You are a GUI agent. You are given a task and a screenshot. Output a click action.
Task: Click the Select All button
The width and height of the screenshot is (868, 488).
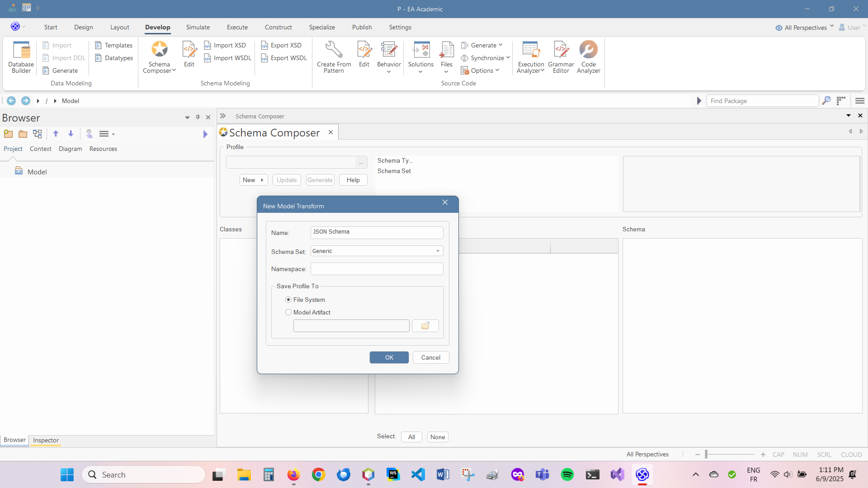coord(411,437)
